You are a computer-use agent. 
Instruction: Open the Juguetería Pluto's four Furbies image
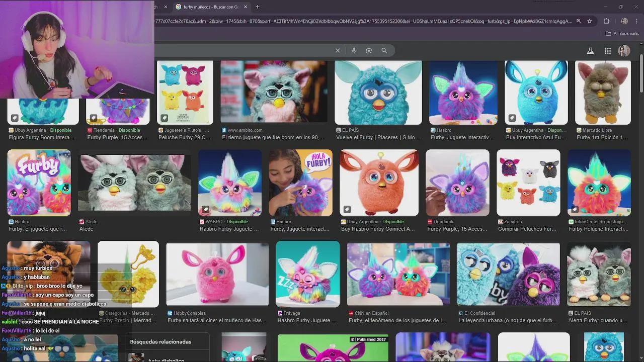[185, 93]
